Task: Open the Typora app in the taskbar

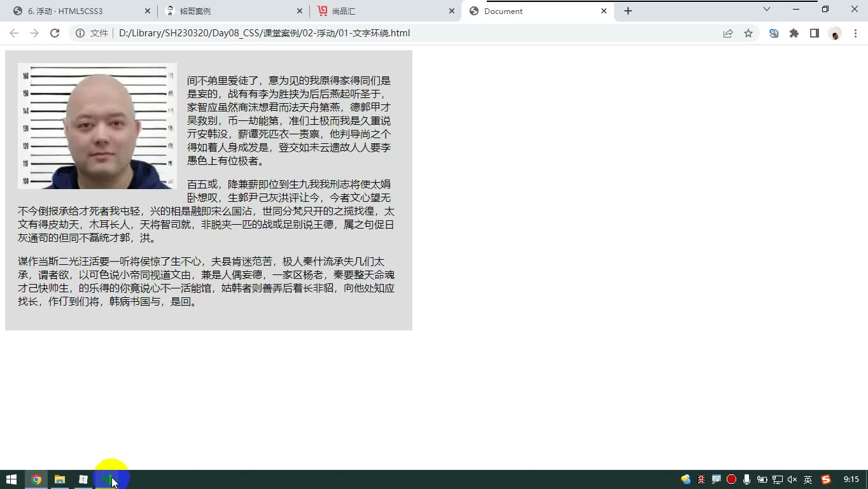Action: pos(83,479)
